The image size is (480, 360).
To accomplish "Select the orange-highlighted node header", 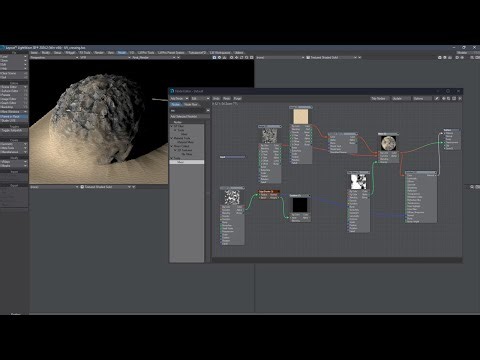I will [269, 192].
